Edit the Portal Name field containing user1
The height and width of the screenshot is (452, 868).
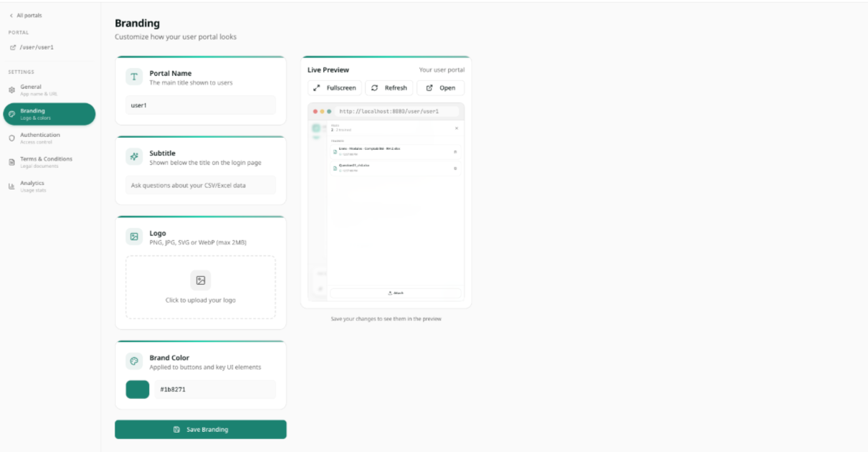pyautogui.click(x=201, y=105)
